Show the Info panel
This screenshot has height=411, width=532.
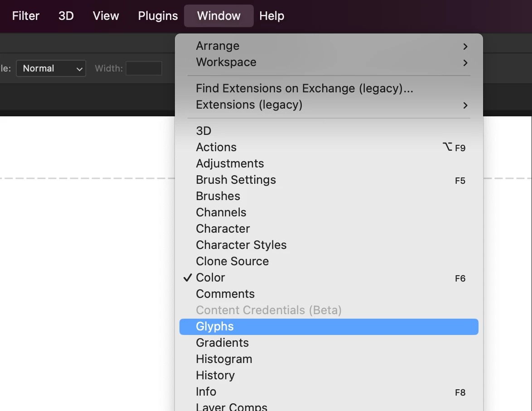click(x=206, y=392)
